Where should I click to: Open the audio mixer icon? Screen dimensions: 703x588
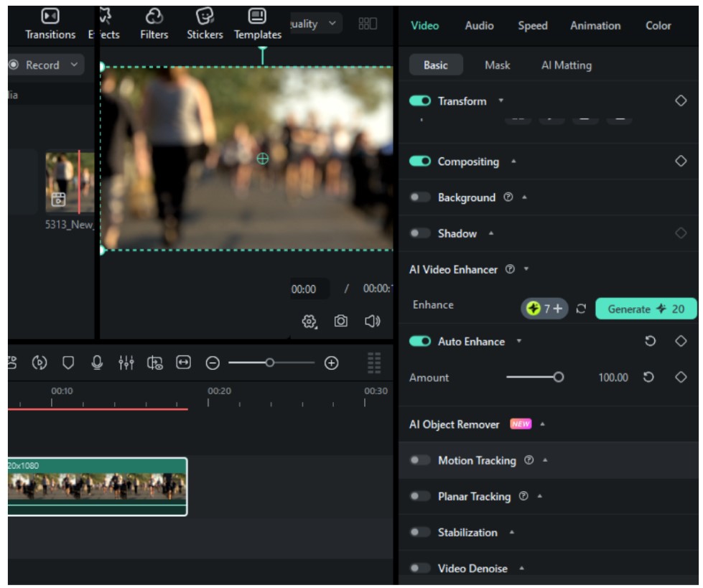126,363
